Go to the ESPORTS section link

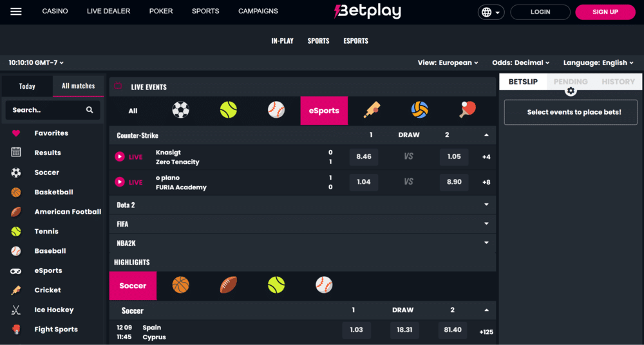click(x=355, y=41)
